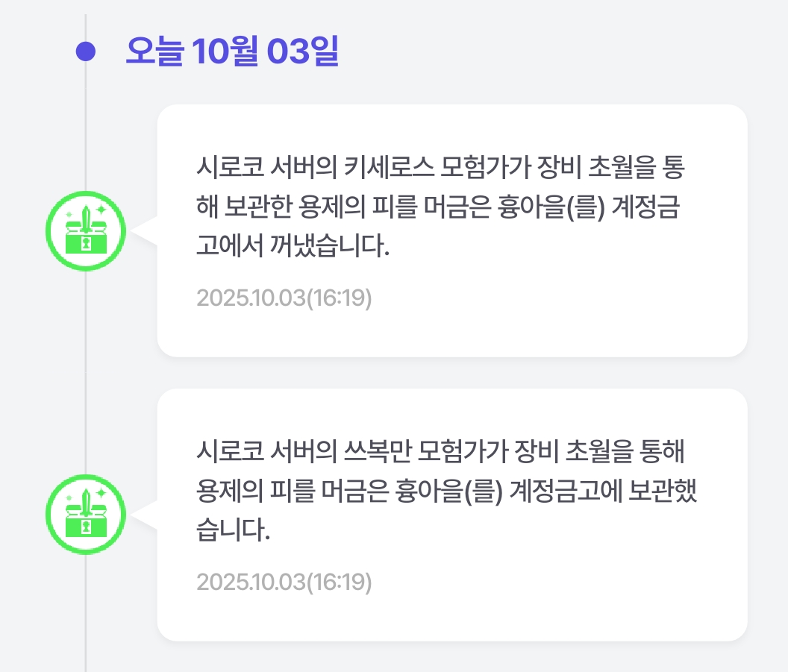Viewport: 788px width, 672px height.
Task: Click the adventurer name 키세로스
Action: [390, 167]
